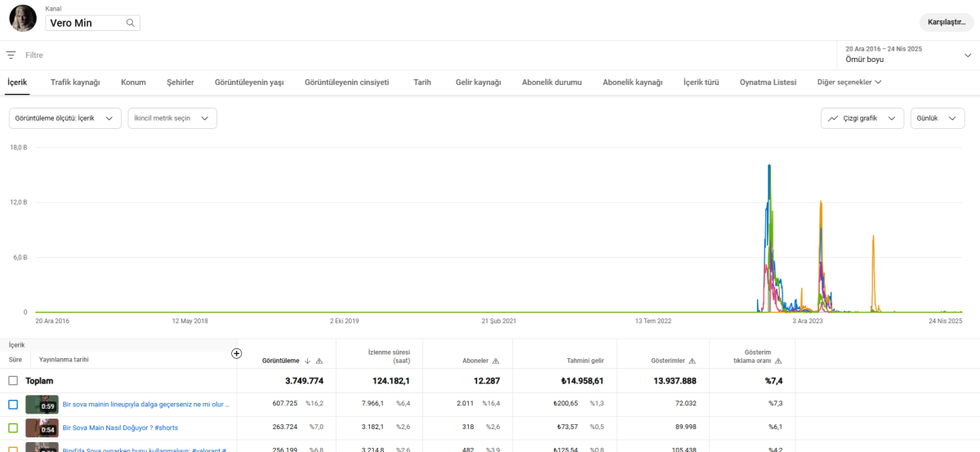Toggle checkbox for 'Bir sova mainin lineupıyla' video

13,404
